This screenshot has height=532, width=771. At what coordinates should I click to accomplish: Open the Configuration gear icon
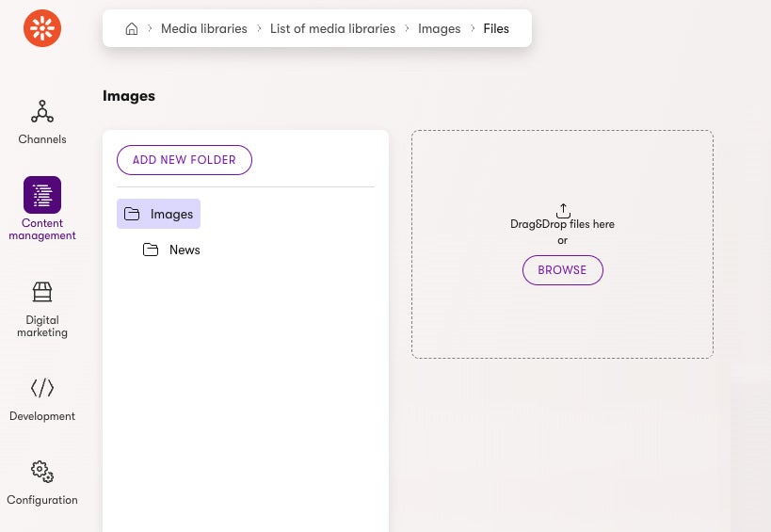[42, 472]
